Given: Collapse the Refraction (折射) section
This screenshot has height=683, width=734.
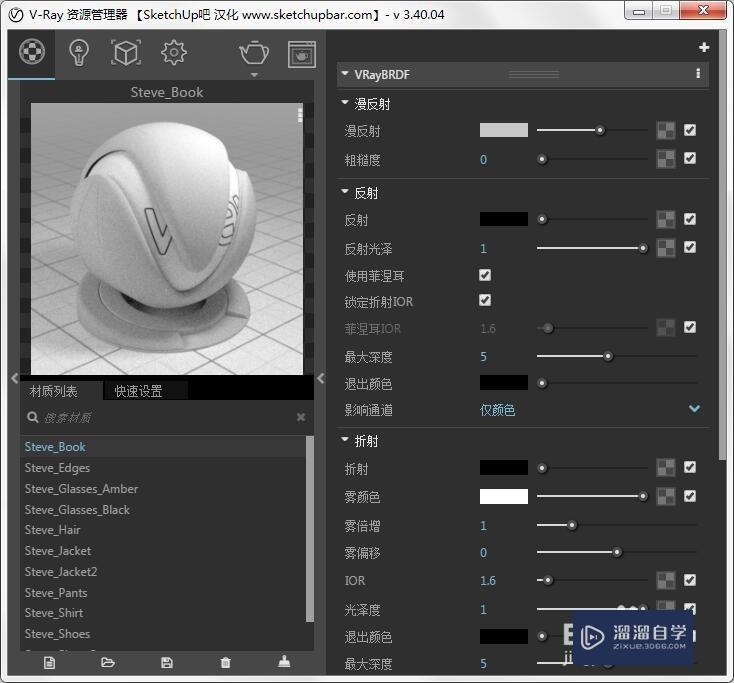Looking at the screenshot, I should coord(345,440).
